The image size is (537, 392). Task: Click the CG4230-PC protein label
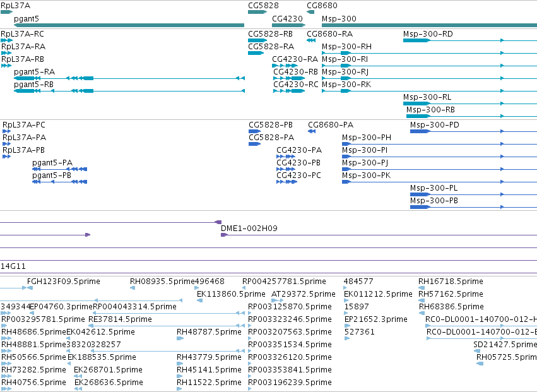298,175
